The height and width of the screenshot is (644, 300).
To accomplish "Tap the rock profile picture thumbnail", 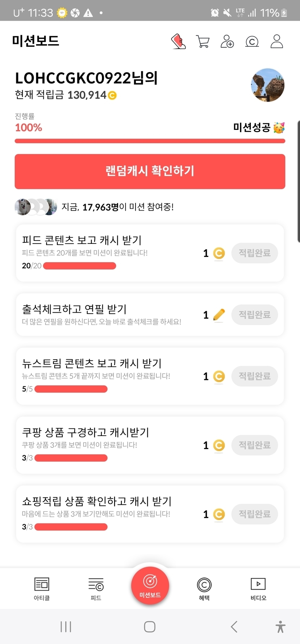I will (267, 85).
